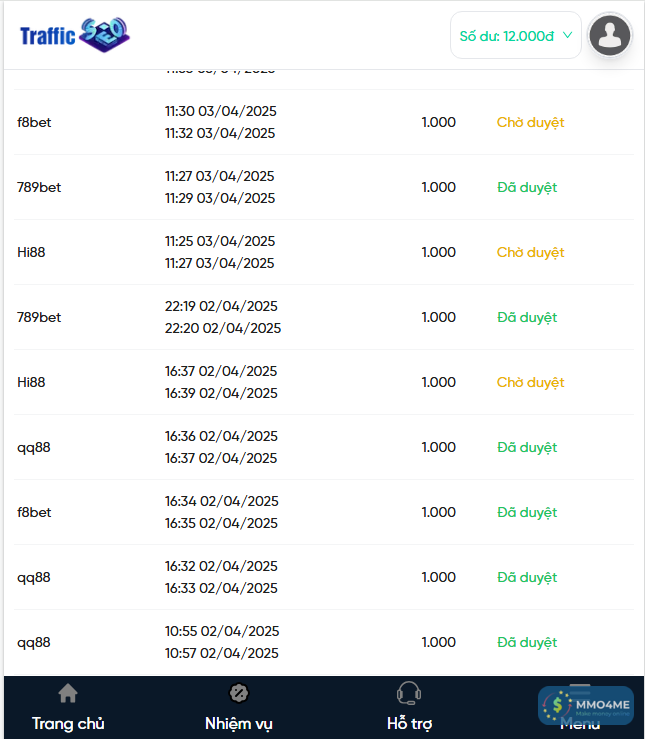Click the qq88 16:36 02/04/2025 row name
The width and height of the screenshot is (645, 739).
pyautogui.click(x=34, y=447)
